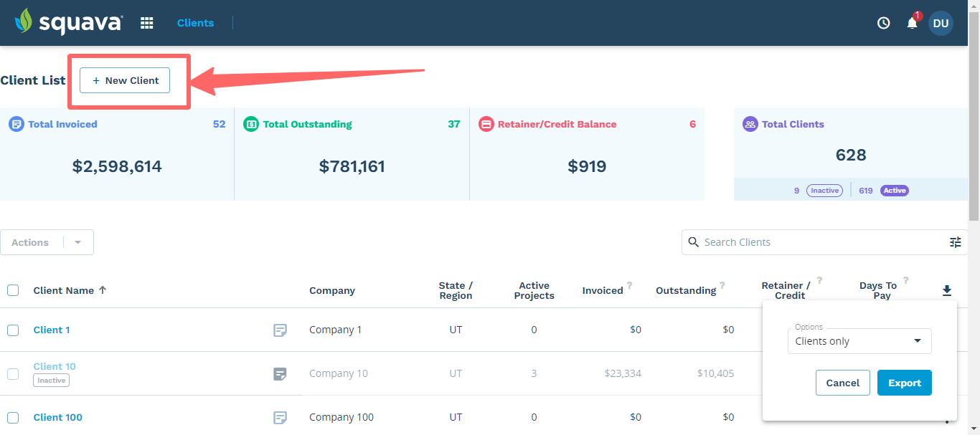Open the apps grid icon beside squava logo
The image size is (980, 435).
(146, 22)
